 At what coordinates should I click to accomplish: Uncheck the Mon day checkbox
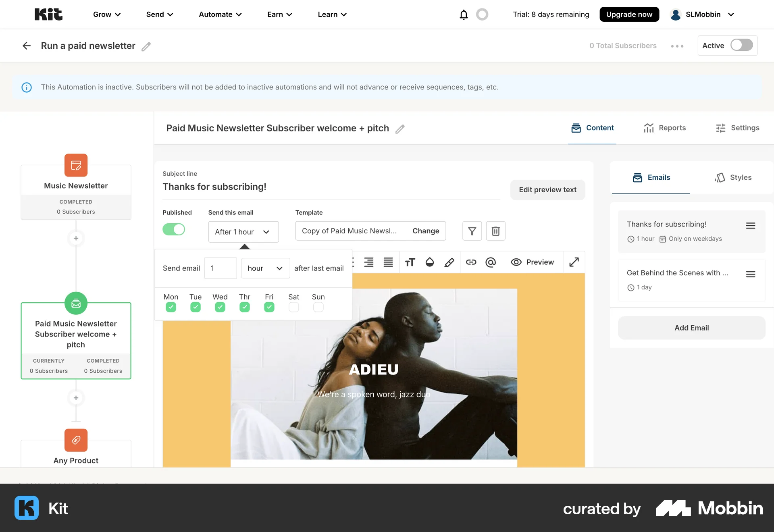click(171, 308)
